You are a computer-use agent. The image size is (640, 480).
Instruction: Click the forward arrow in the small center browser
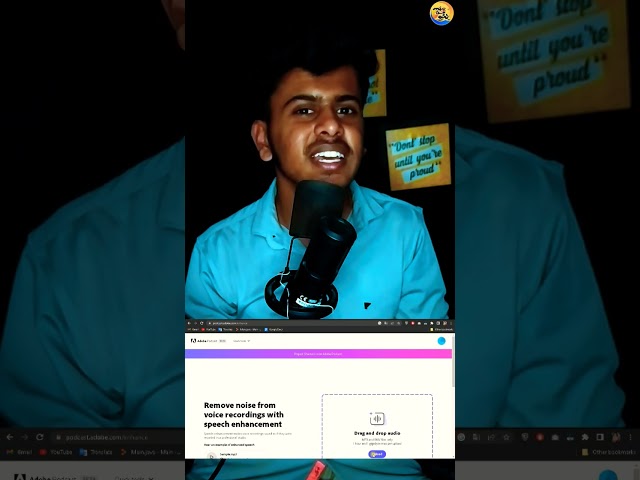[x=195, y=323]
